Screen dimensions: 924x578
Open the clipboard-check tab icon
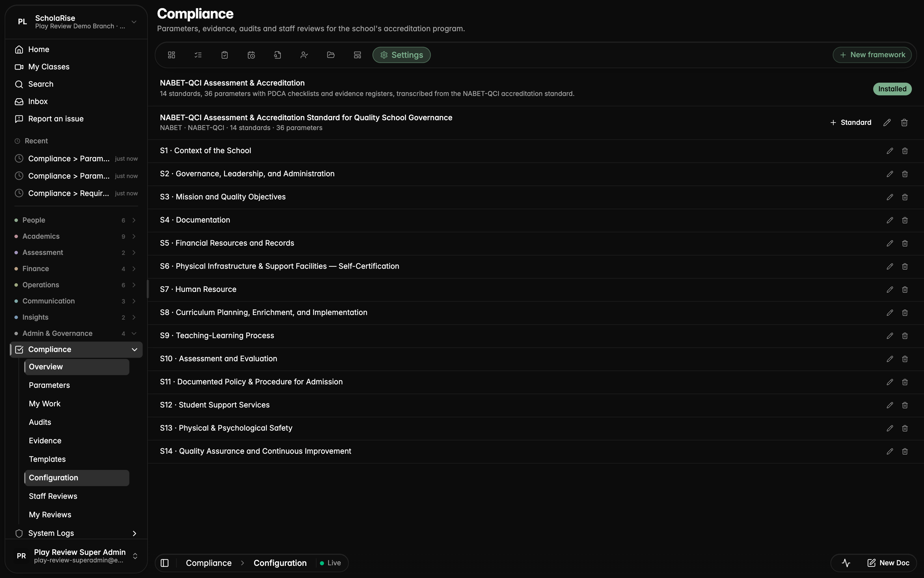coord(225,55)
